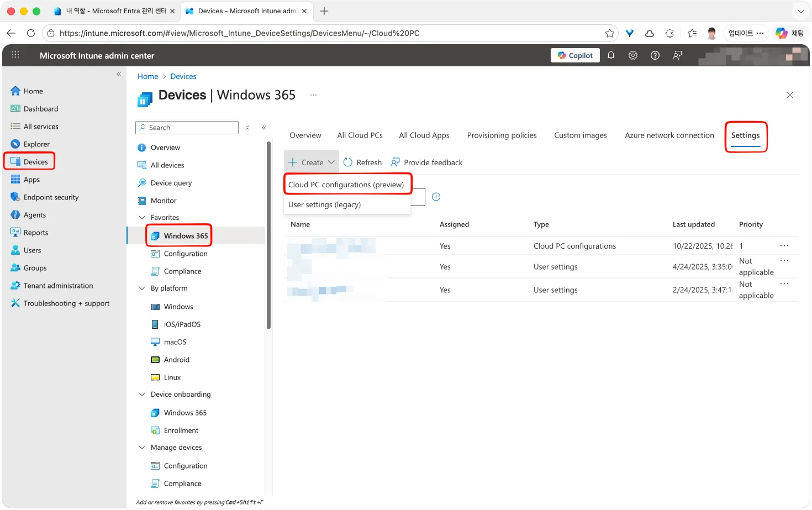Viewport: 812px width, 510px height.
Task: Switch to the Provisioning policies tab
Action: click(502, 135)
